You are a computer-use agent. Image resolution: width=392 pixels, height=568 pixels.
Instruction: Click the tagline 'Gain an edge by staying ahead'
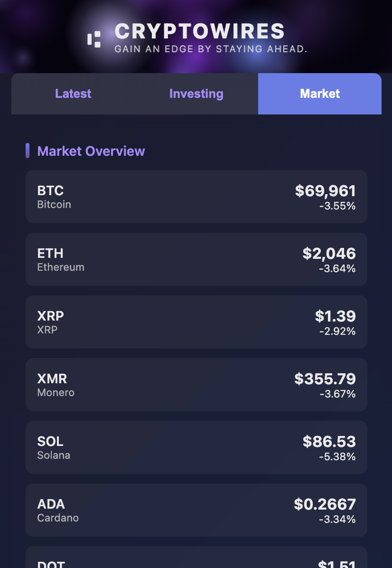(x=210, y=49)
